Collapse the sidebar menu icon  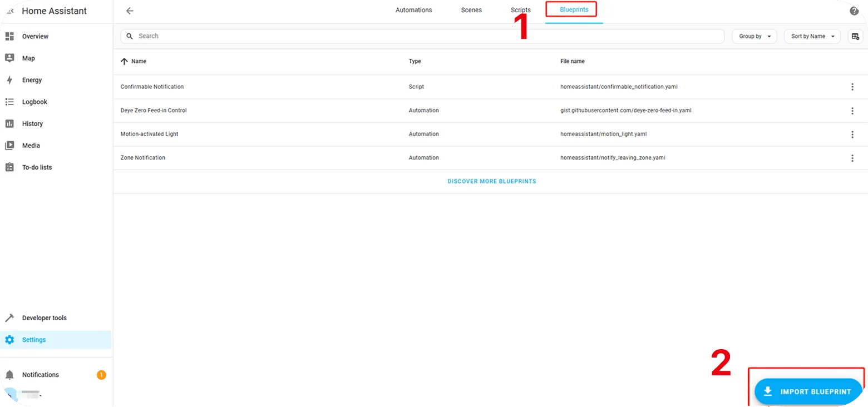click(9, 11)
